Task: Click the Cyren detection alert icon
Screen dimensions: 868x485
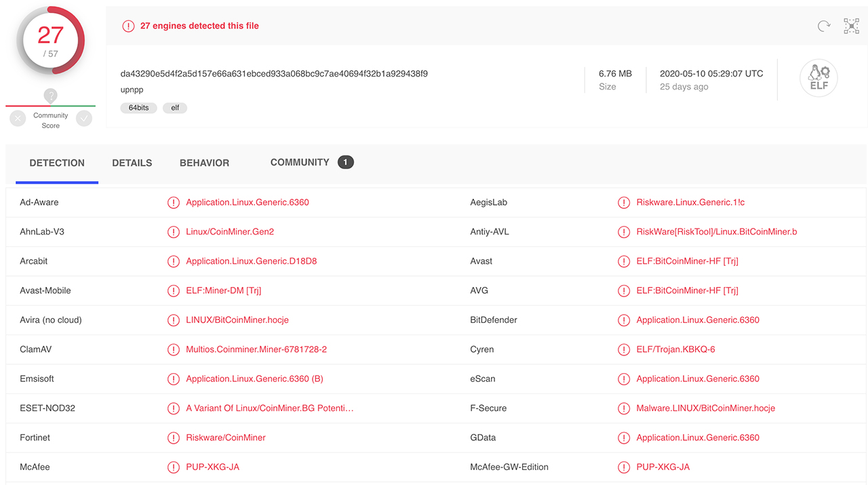Action: pyautogui.click(x=624, y=349)
